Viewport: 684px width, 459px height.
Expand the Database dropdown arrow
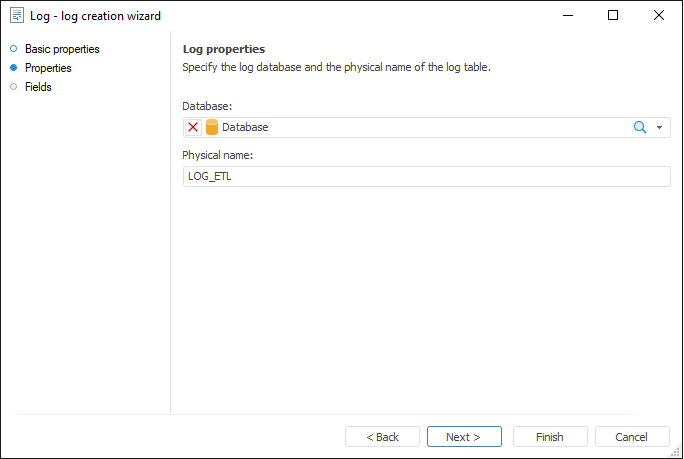pyautogui.click(x=660, y=128)
